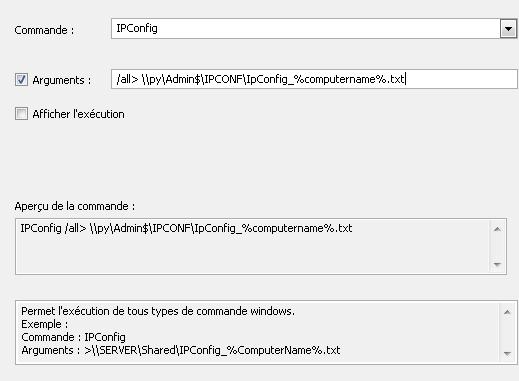The width and height of the screenshot is (519, 381).
Task: Click the description text vertical scrollbar track
Action: tap(507, 333)
